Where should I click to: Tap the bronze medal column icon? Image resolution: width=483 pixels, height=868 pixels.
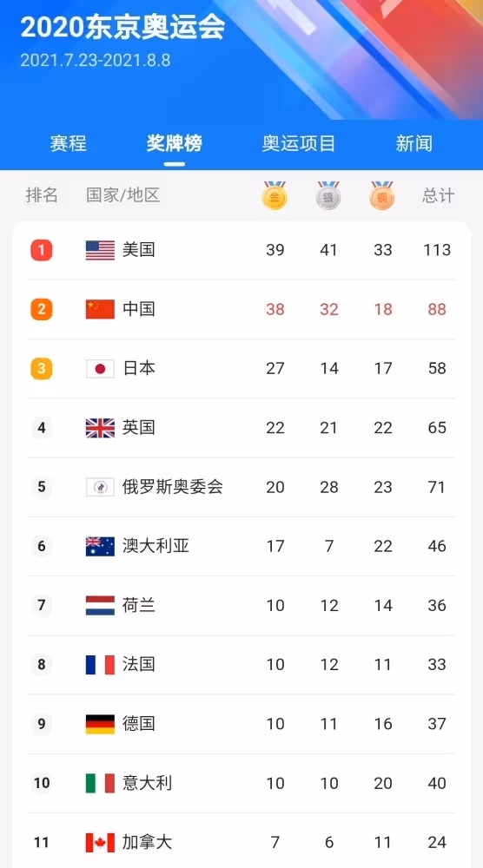(x=382, y=195)
